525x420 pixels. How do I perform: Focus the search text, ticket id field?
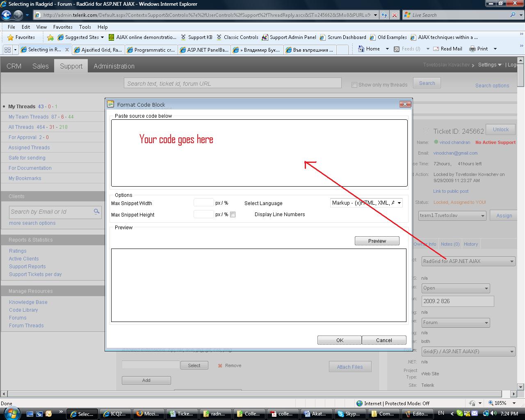[233, 83]
